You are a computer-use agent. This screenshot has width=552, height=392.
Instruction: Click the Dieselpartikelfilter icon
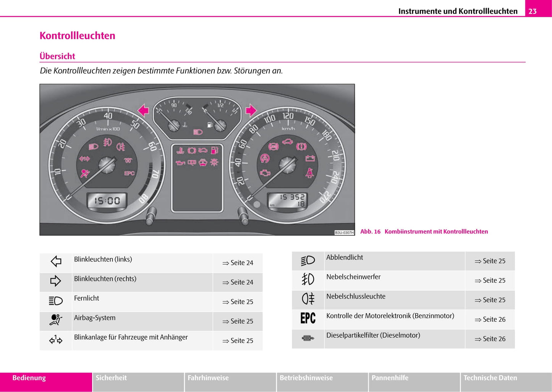[x=308, y=338]
